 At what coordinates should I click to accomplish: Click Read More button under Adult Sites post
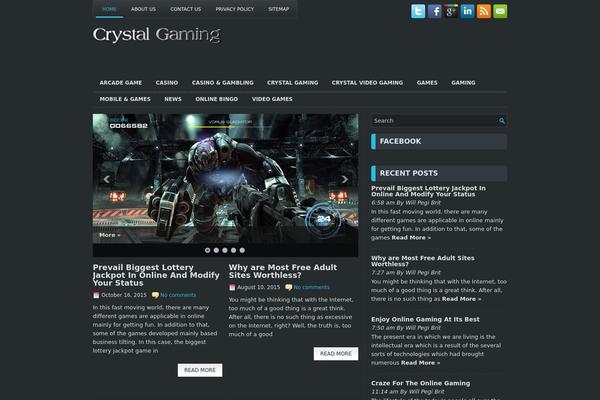pos(336,354)
